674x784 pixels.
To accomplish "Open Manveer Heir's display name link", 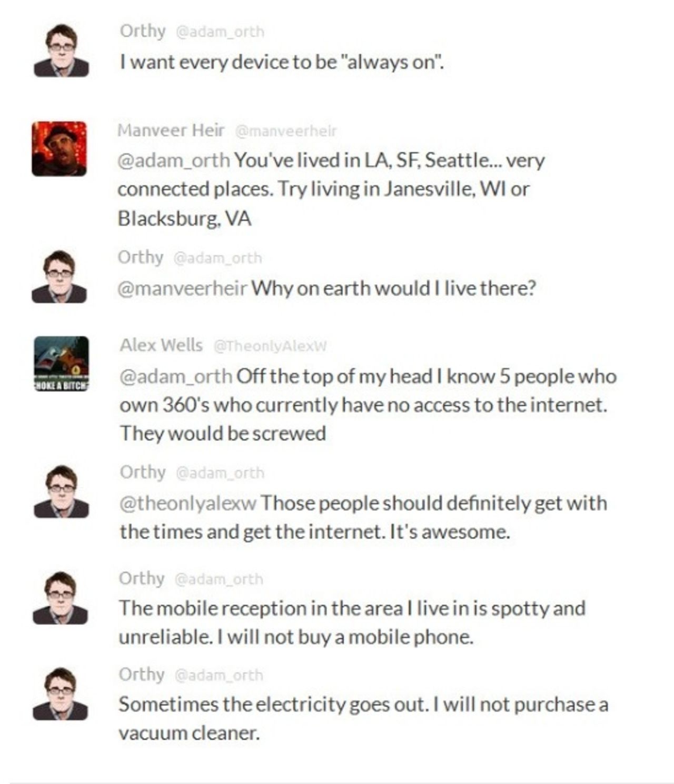I will click(x=171, y=130).
